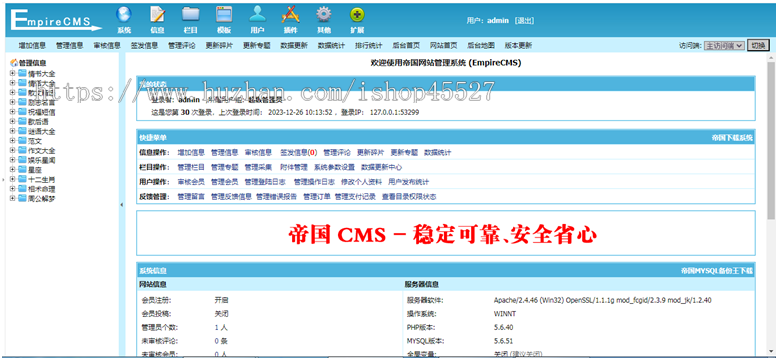Screen dimensions: 778x360
Task: Click the 退出 logout link
Action: point(524,20)
